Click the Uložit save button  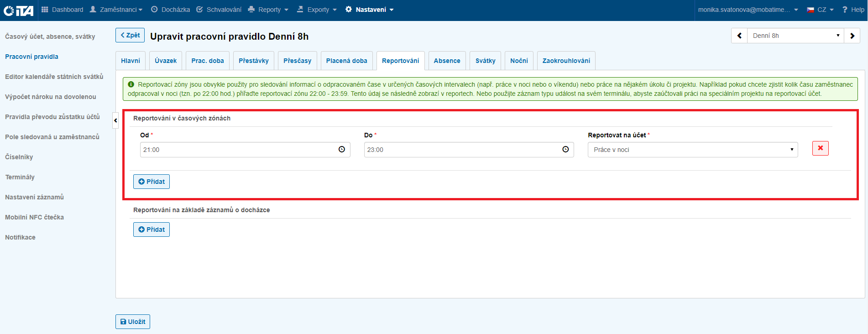click(133, 322)
